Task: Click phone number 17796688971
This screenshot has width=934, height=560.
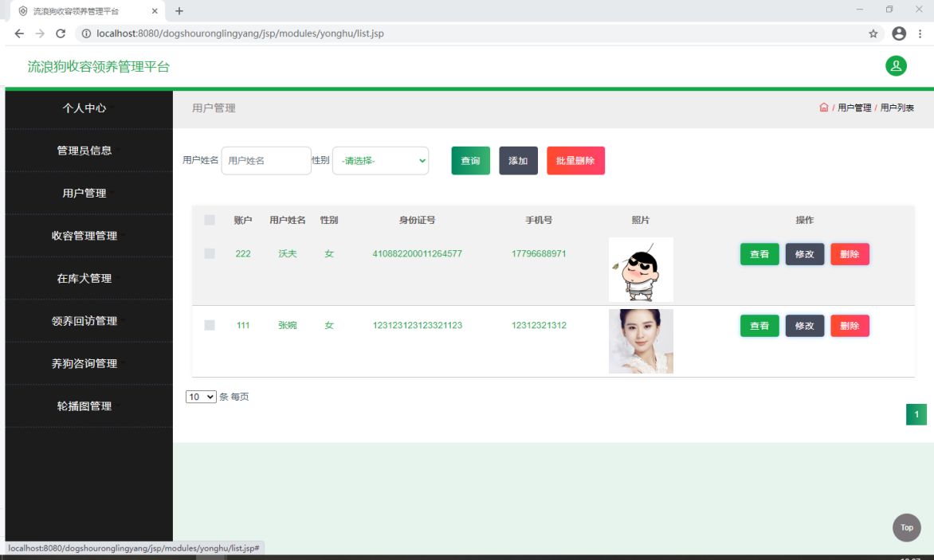Action: pyautogui.click(x=539, y=253)
